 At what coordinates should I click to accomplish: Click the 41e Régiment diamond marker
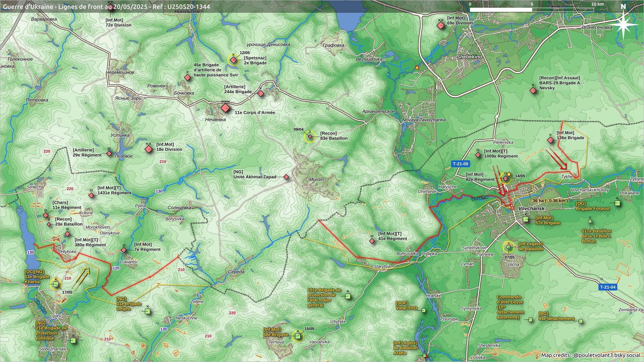[372, 241]
